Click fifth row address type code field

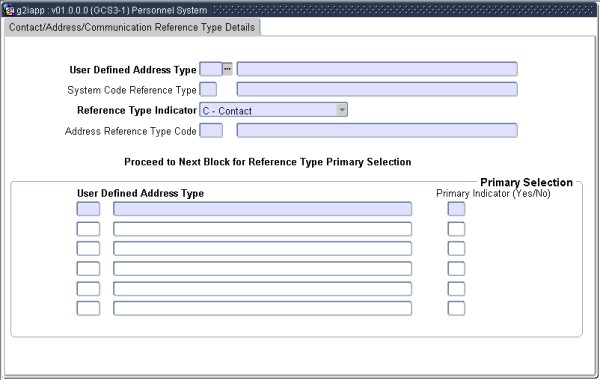pos(88,289)
